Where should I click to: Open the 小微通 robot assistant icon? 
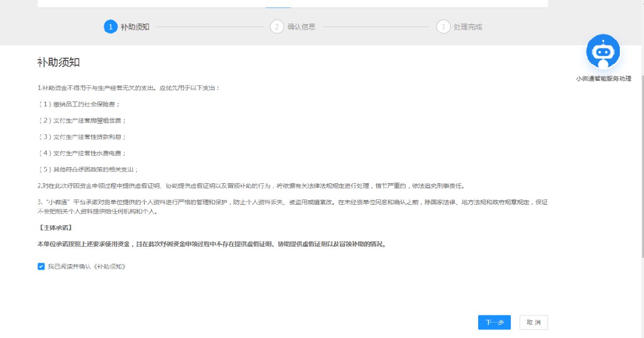(x=603, y=52)
